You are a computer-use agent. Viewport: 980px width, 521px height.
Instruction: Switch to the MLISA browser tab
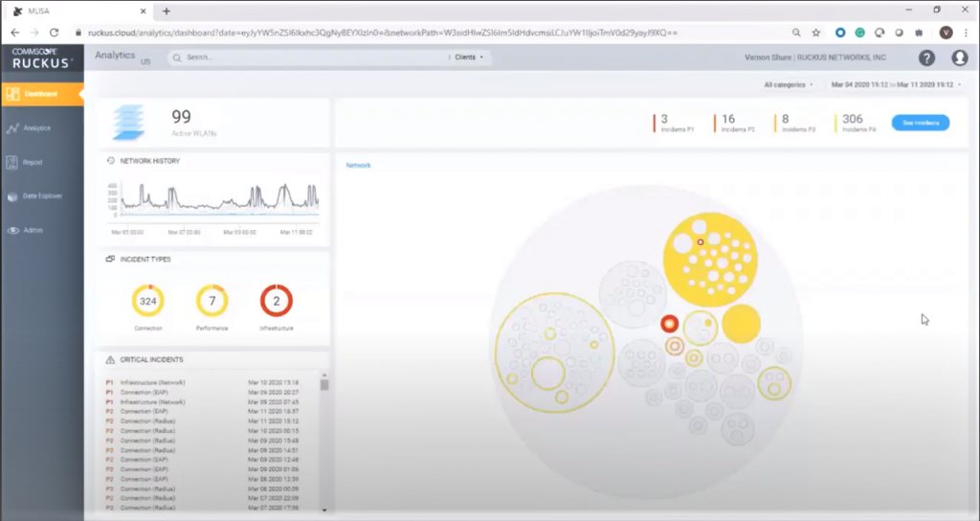point(77,11)
